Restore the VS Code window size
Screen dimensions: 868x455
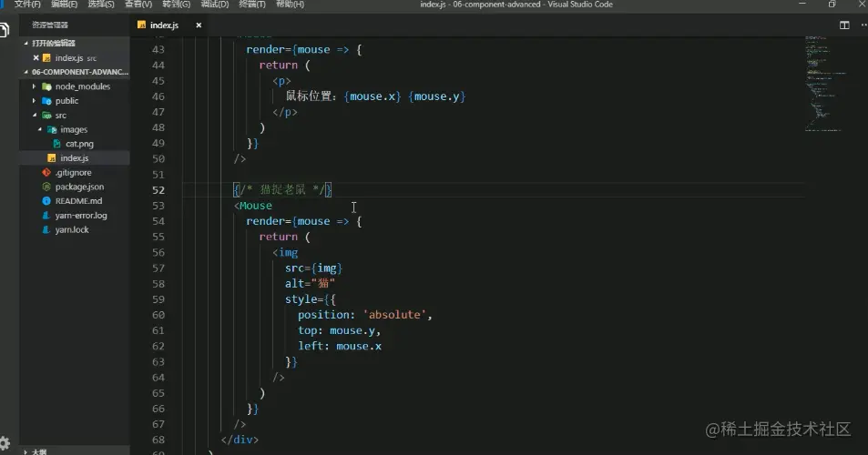(832, 4)
